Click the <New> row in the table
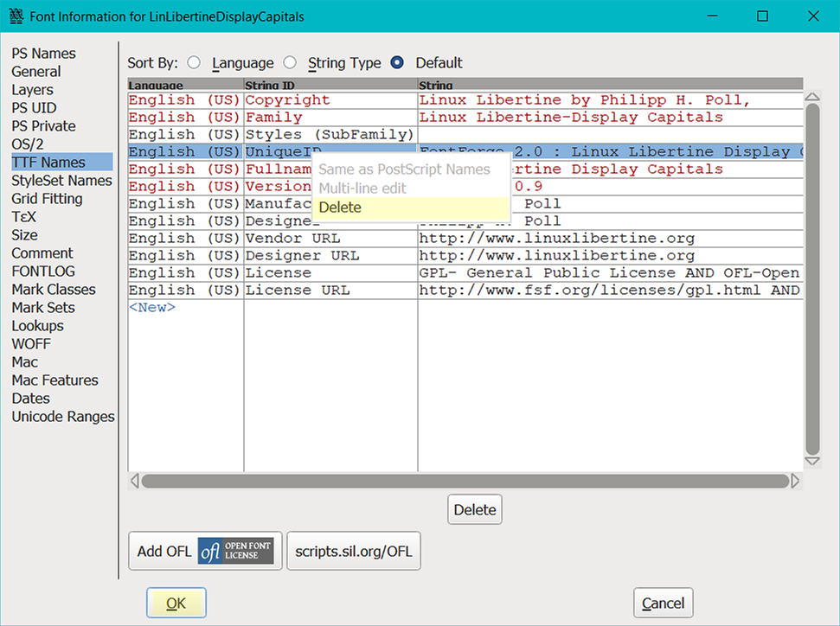The width and height of the screenshot is (840, 626). [152, 307]
